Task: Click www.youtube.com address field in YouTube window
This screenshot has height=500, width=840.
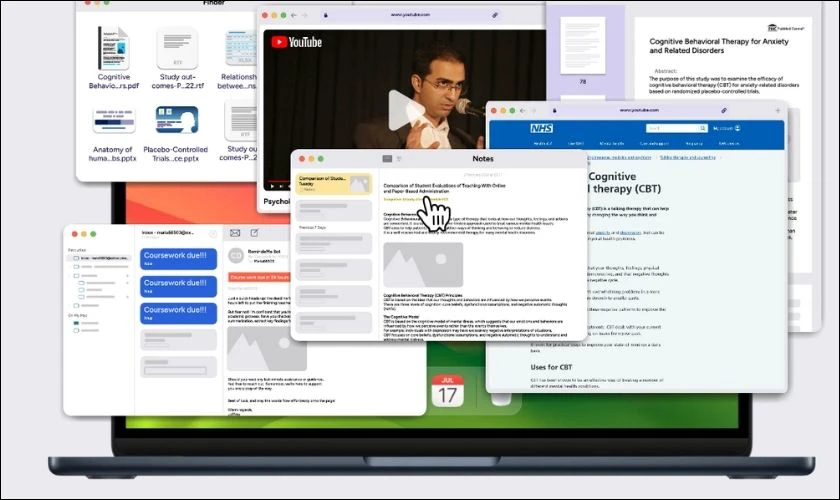Action: [x=410, y=15]
